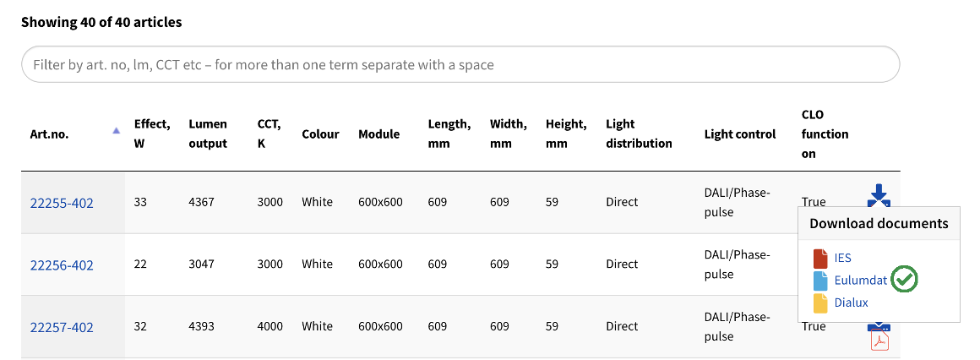Download the Eulumdat document link
Viewport: 980px width, 360px height.
point(860,280)
